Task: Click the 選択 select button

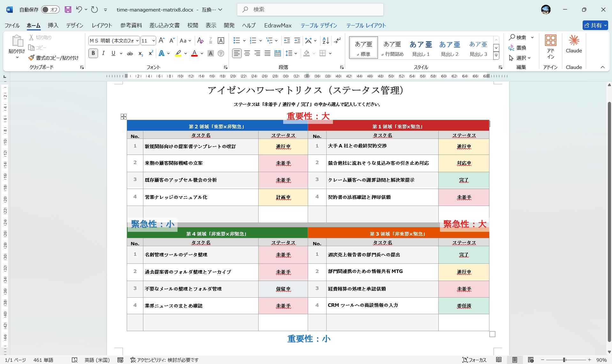Action: click(519, 58)
